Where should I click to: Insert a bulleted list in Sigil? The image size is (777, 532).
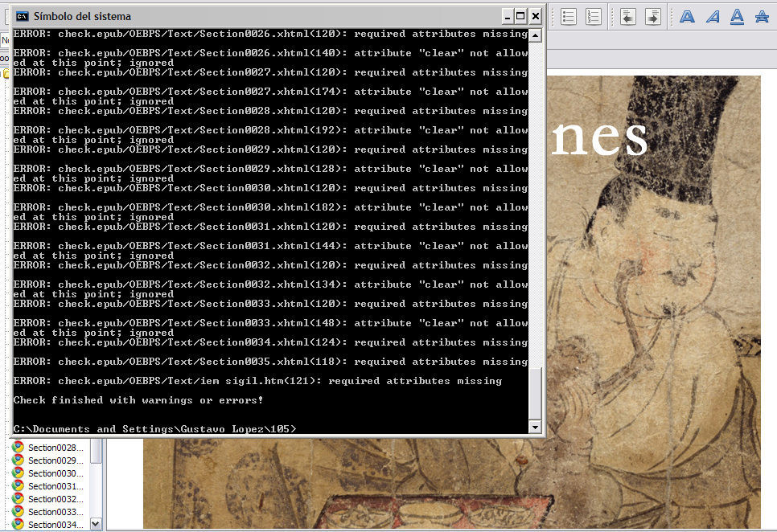569,17
